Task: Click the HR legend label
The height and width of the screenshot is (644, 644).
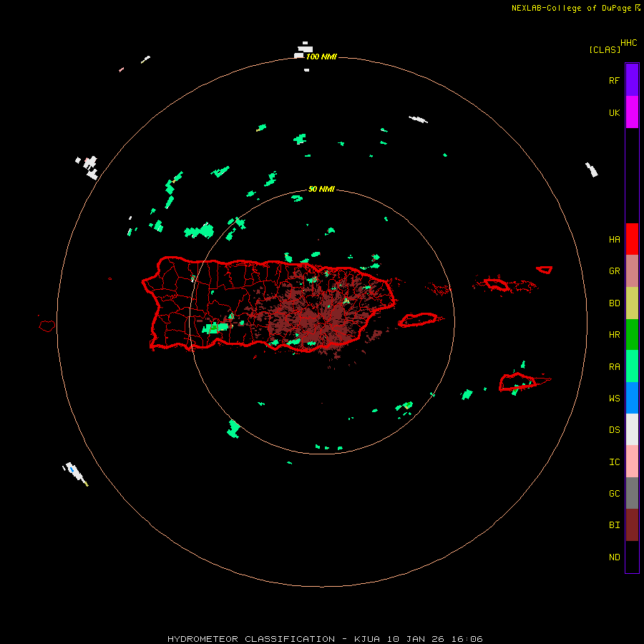Action: coord(614,335)
